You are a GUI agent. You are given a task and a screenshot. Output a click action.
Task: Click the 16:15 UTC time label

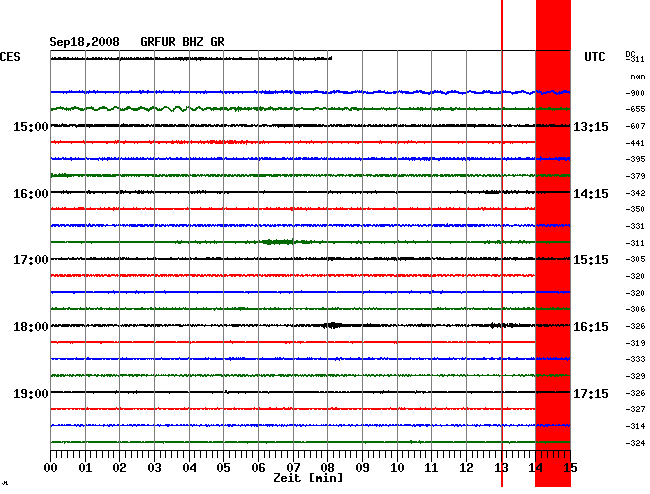pyautogui.click(x=591, y=327)
